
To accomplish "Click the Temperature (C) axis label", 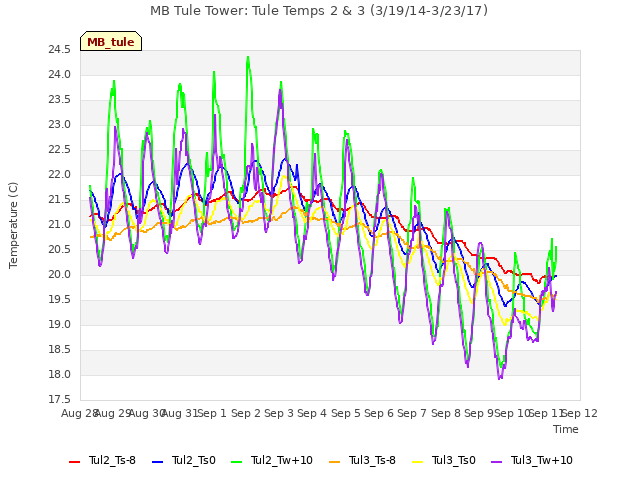I will tap(13, 225).
